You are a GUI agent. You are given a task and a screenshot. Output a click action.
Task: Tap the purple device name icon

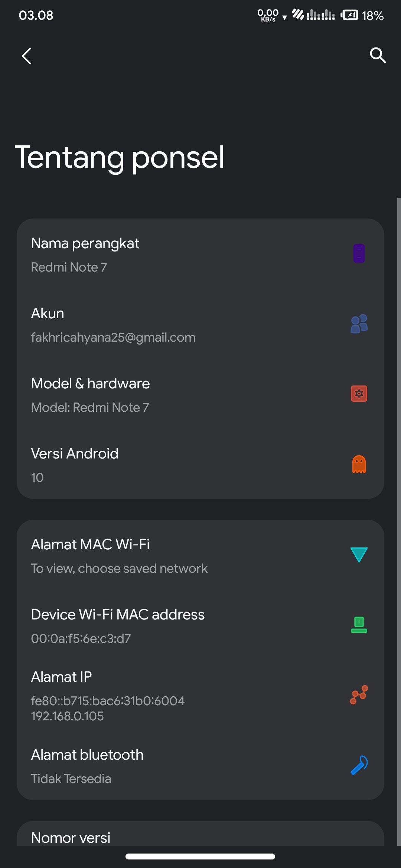pos(359,253)
